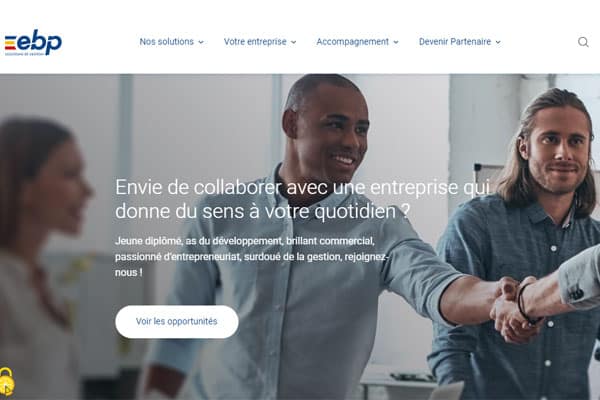Open the Nos solutions menu
The image size is (600, 400).
[166, 42]
